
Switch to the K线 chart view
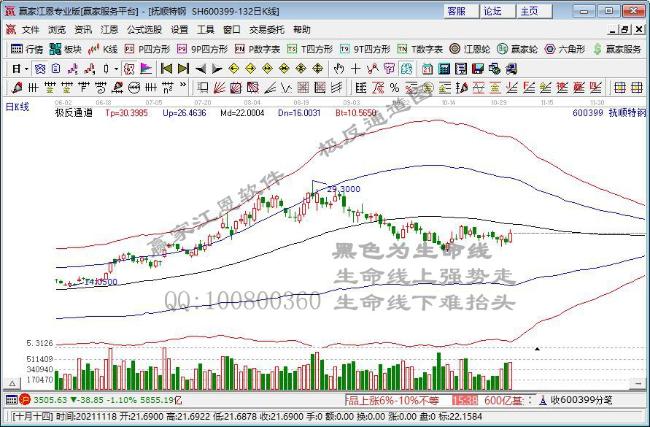tap(103, 49)
